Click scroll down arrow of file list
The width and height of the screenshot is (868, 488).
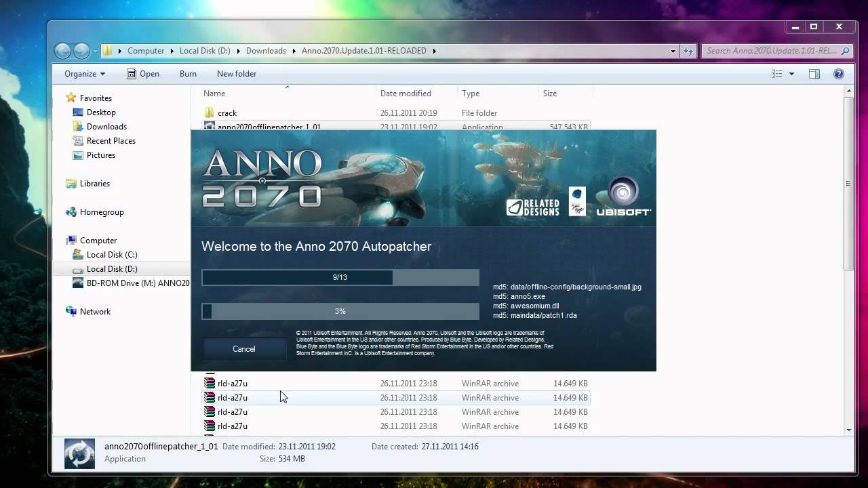849,430
